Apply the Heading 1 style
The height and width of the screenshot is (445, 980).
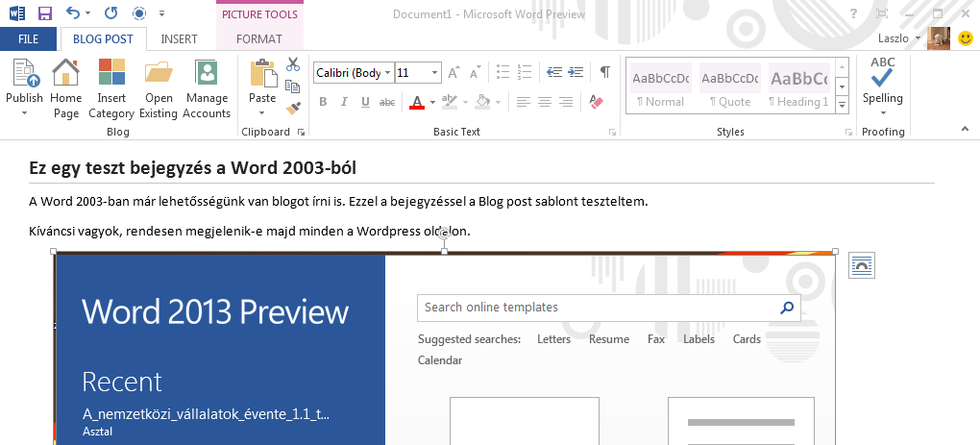click(x=799, y=86)
